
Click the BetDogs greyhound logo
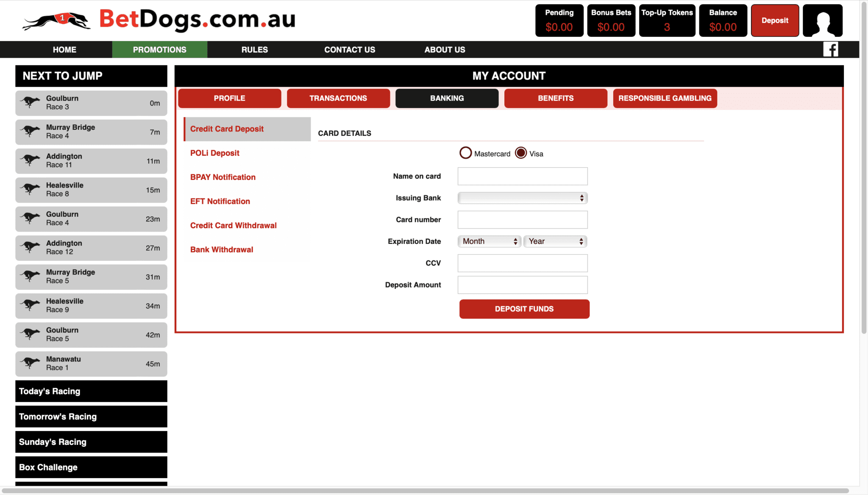pyautogui.click(x=56, y=21)
